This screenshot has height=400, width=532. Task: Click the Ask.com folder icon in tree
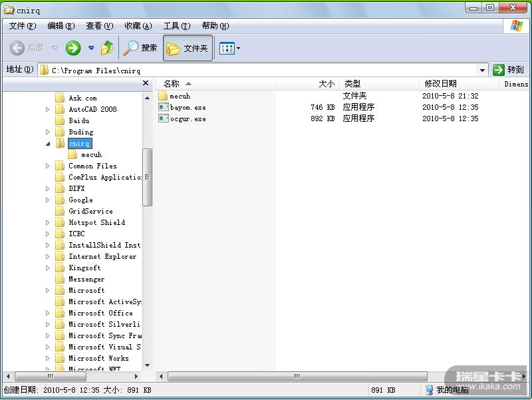click(60, 98)
